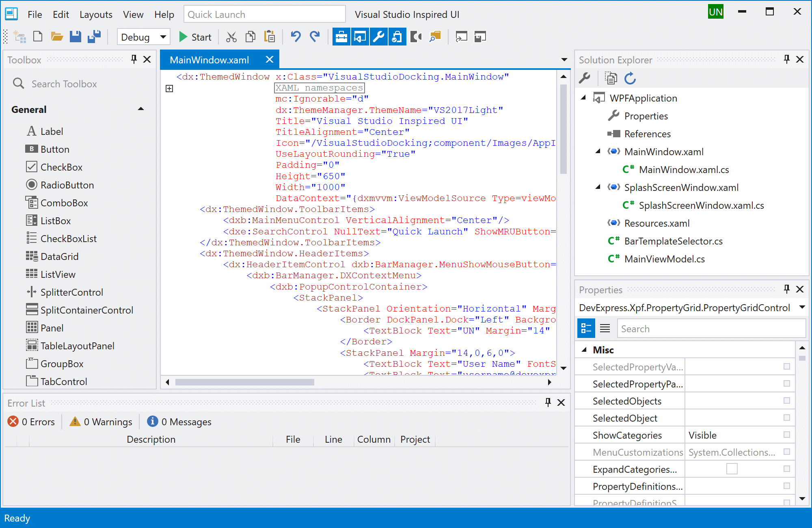Viewport: 812px width, 528px height.
Task: Click the Save All toolbar icon
Action: 94,37
